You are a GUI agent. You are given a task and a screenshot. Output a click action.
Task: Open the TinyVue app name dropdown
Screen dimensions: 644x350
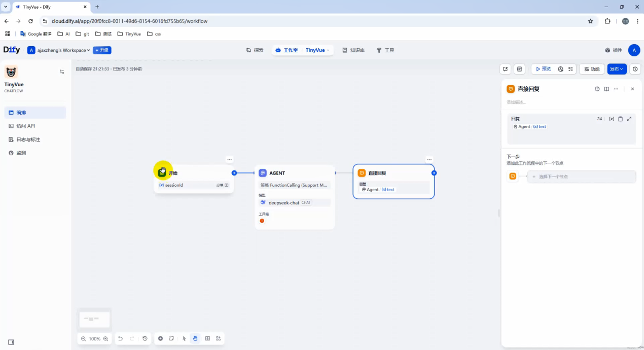point(316,50)
